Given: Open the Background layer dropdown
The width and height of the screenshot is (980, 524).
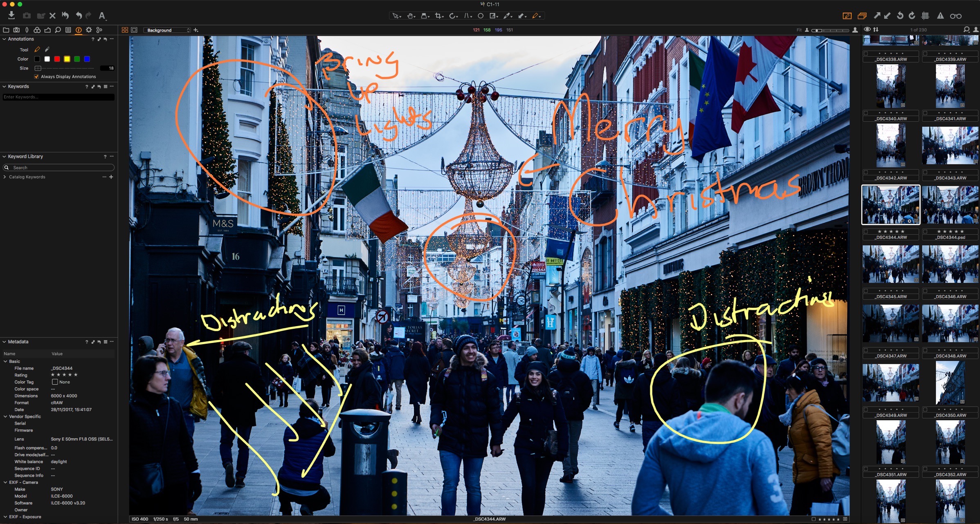Looking at the screenshot, I should (x=167, y=30).
